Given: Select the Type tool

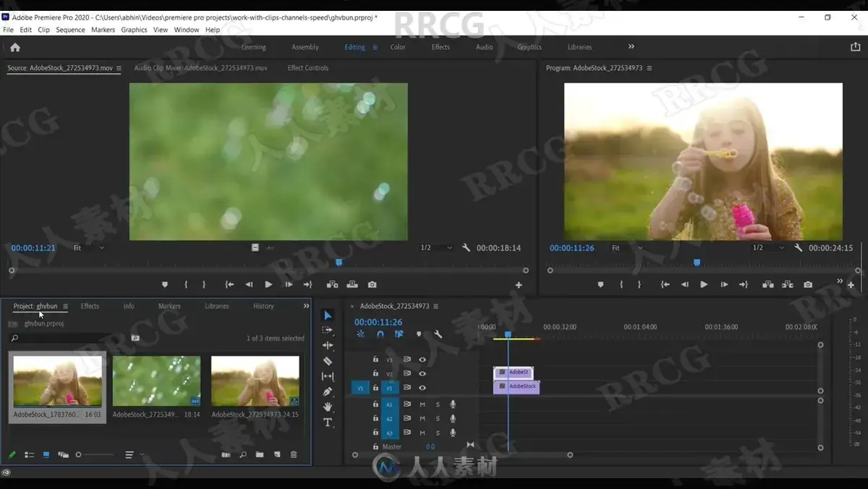Looking at the screenshot, I should point(328,422).
